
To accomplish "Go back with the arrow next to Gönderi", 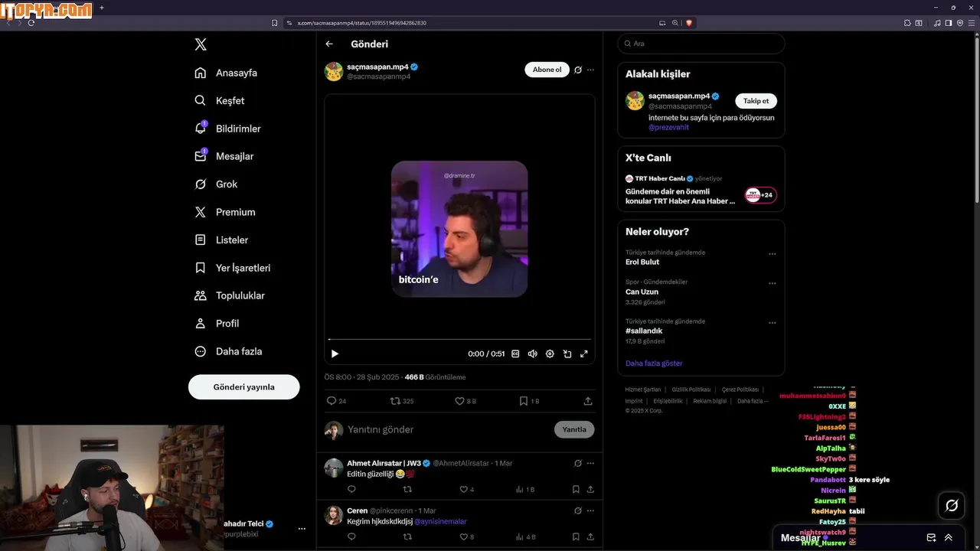I will tap(329, 44).
